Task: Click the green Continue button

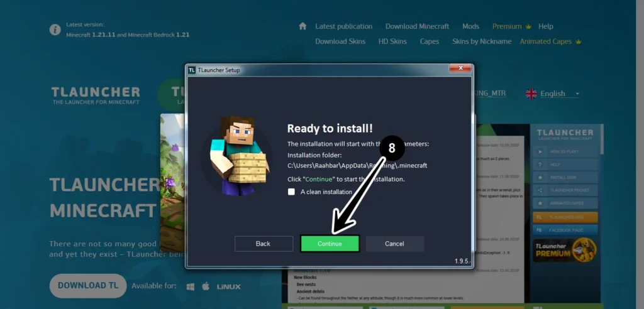Action: click(330, 244)
